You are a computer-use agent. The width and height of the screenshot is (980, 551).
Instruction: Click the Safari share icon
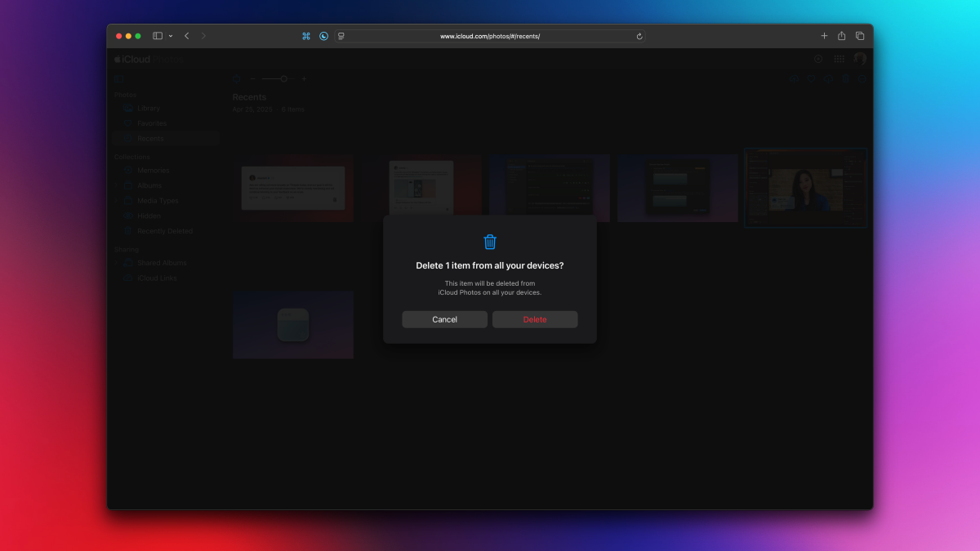(842, 36)
